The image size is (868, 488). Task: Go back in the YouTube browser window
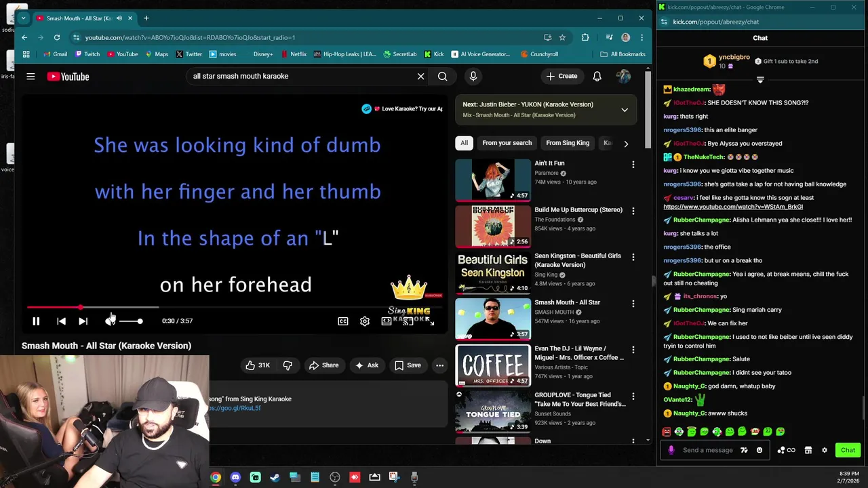24,37
